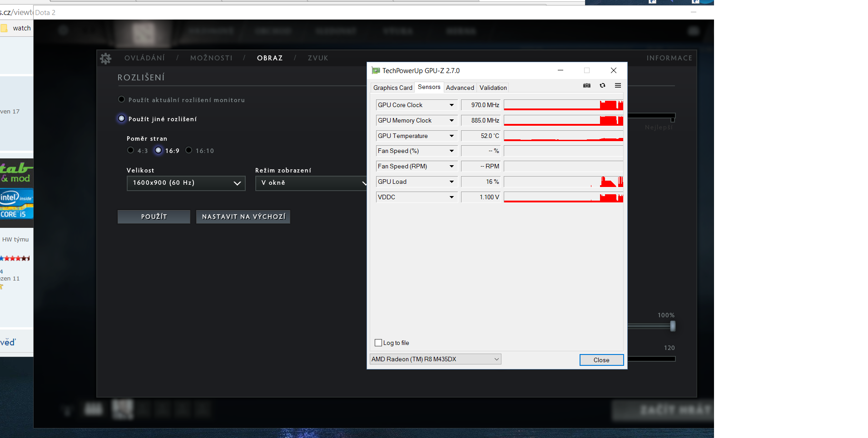Switch to the Validation tab
868x438 pixels.
pyautogui.click(x=493, y=88)
